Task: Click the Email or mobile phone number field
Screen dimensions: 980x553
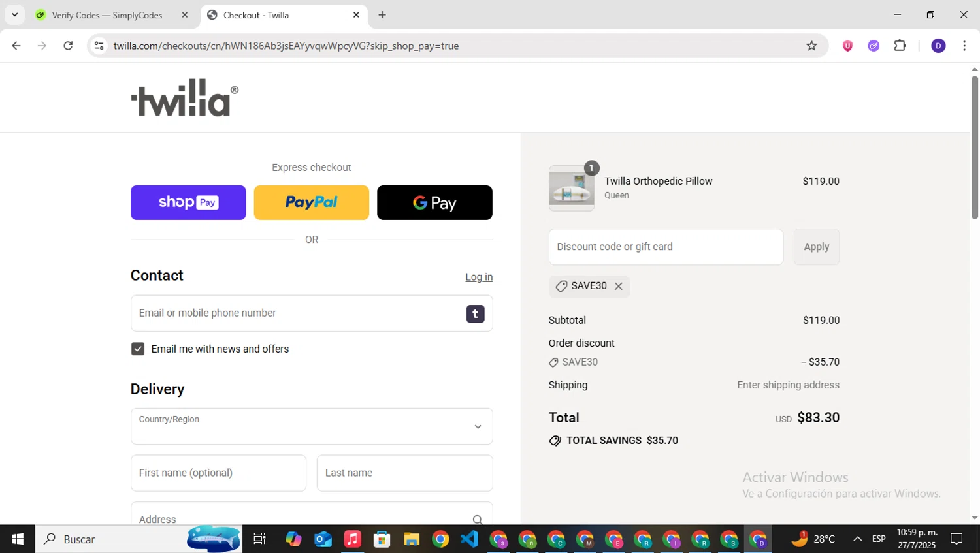Action: coord(312,313)
